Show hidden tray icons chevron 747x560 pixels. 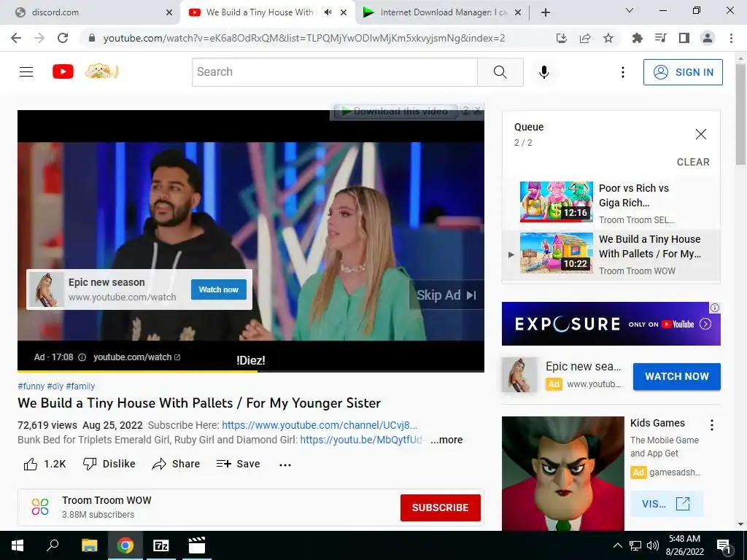[617, 545]
